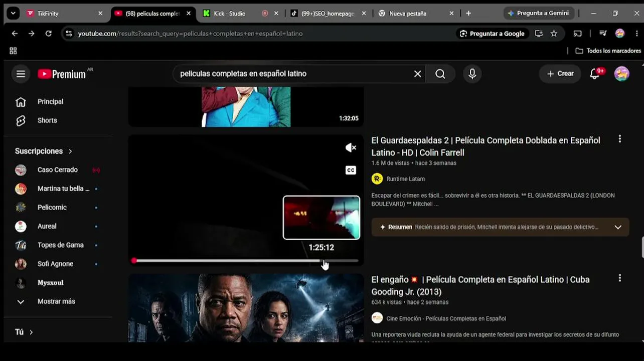The height and width of the screenshot is (361, 644).
Task: Open the thumbnail with 1:32:05 duration
Action: point(246,107)
